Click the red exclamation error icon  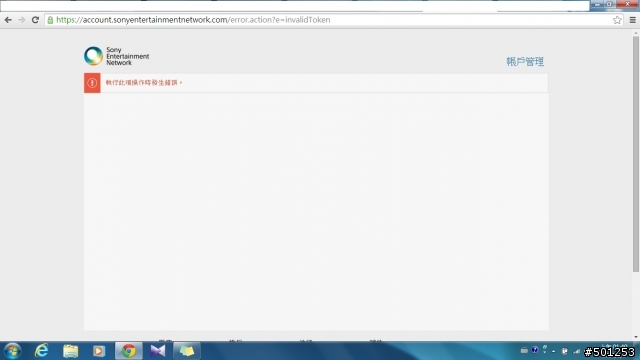92,83
